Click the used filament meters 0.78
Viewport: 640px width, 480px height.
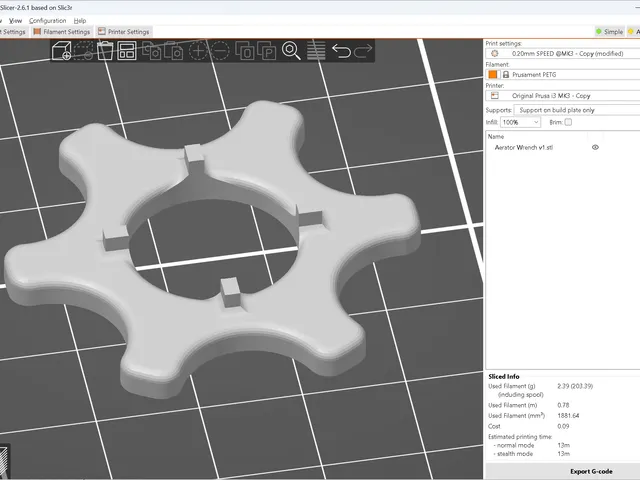[563, 405]
